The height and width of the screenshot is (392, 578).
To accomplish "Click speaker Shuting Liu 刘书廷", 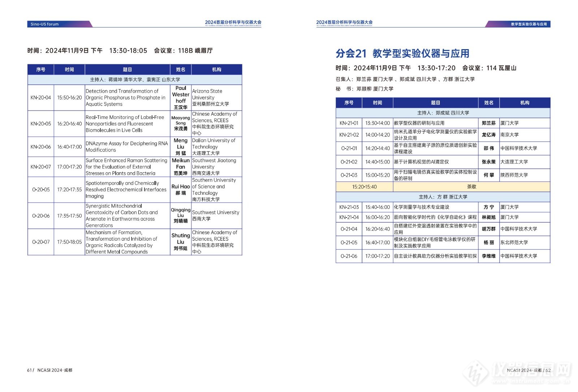I will coord(181,242).
